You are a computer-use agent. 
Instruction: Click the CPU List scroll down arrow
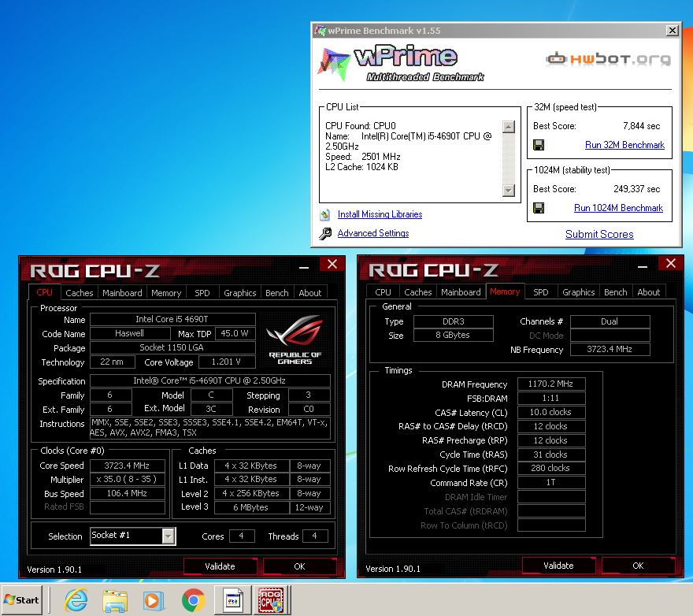tap(509, 190)
